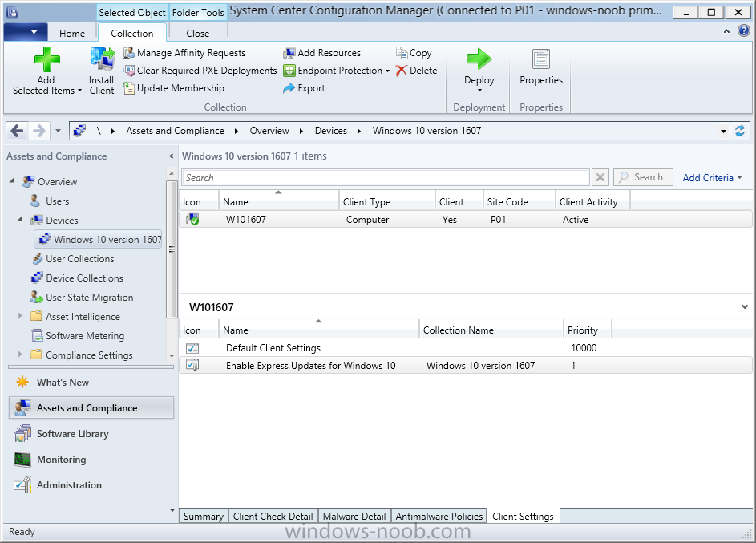Show the Summary details tab

(x=204, y=516)
